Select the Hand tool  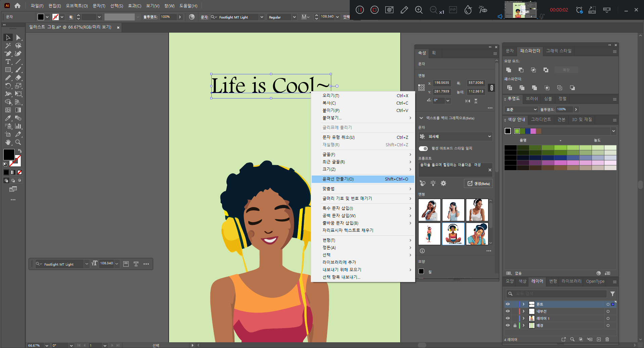pyautogui.click(x=8, y=143)
